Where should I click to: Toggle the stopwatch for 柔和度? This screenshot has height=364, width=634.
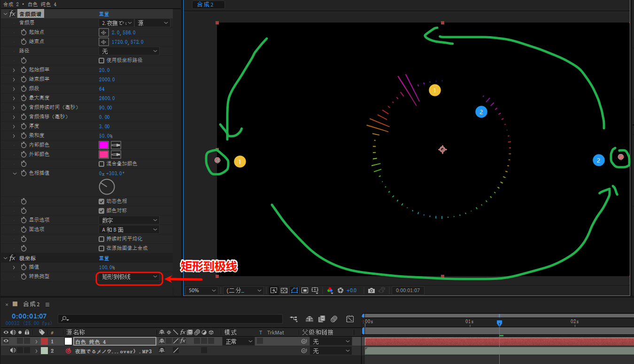23,136
